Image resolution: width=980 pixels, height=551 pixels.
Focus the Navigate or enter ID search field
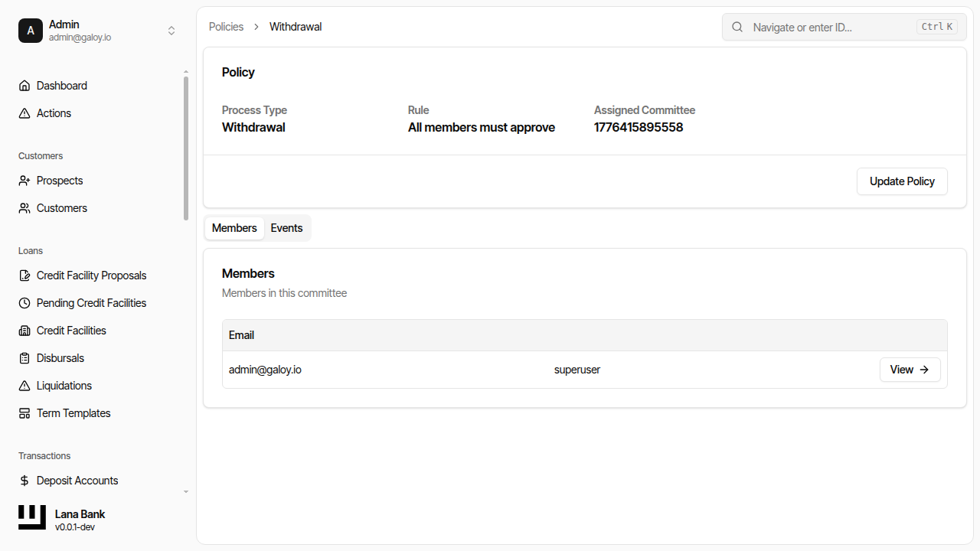(831, 27)
